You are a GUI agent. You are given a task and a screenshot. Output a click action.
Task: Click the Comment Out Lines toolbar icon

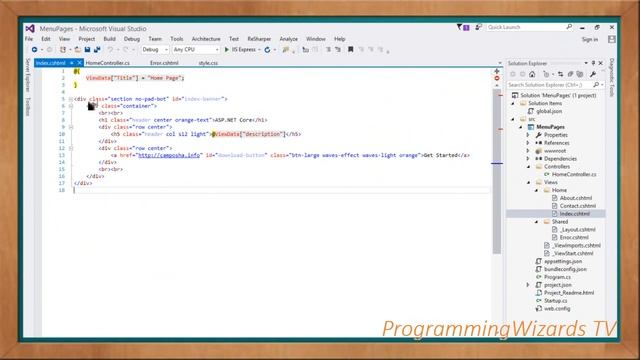pyautogui.click(x=328, y=49)
